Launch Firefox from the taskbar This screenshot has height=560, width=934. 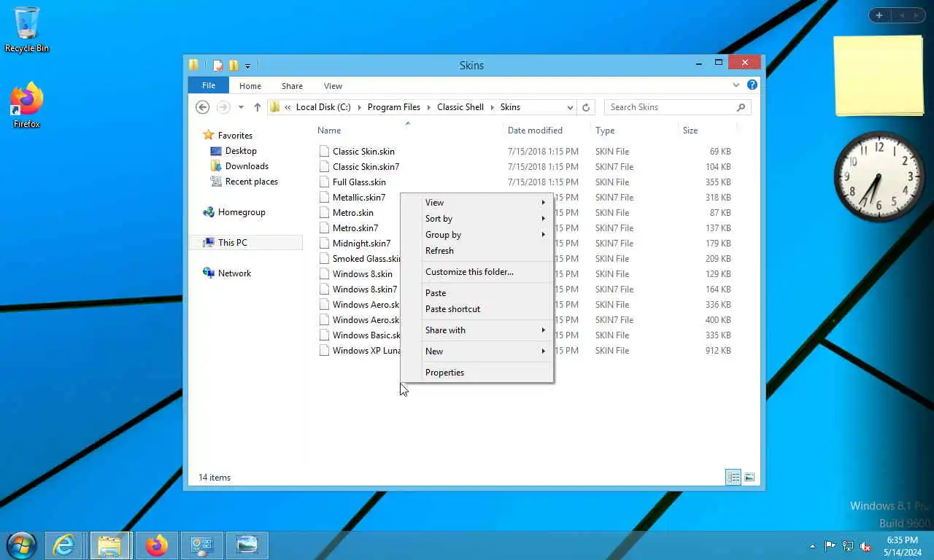coord(156,545)
